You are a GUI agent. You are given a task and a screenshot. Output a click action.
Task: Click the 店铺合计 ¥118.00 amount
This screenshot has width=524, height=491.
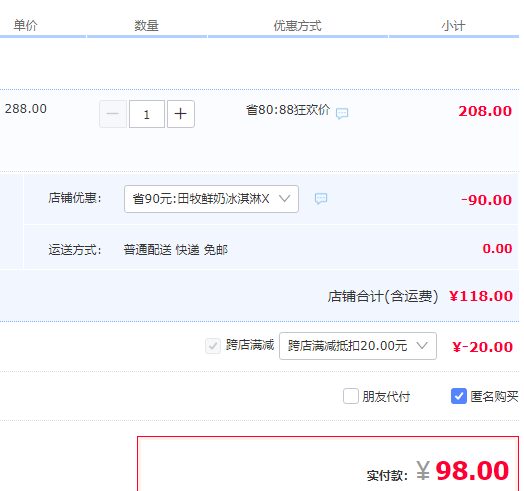pos(481,296)
